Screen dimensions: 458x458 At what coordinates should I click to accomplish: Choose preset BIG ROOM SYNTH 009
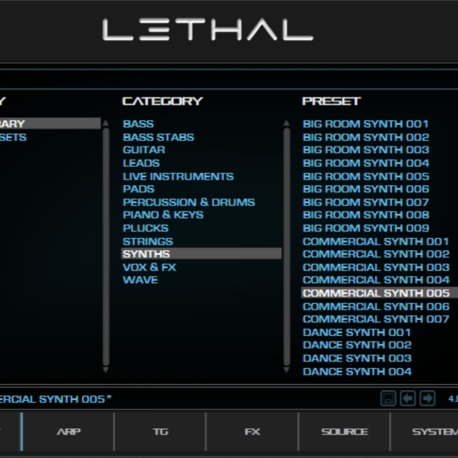[x=366, y=228]
